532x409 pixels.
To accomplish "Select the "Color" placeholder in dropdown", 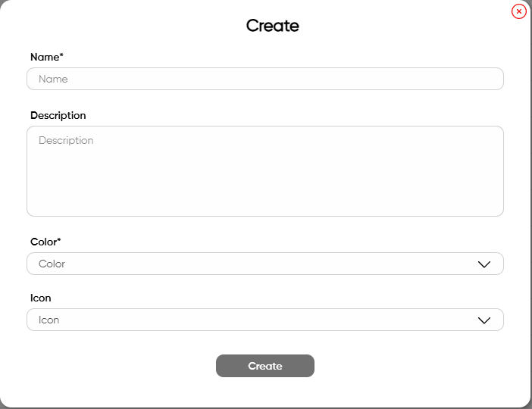I will pyautogui.click(x=52, y=264).
